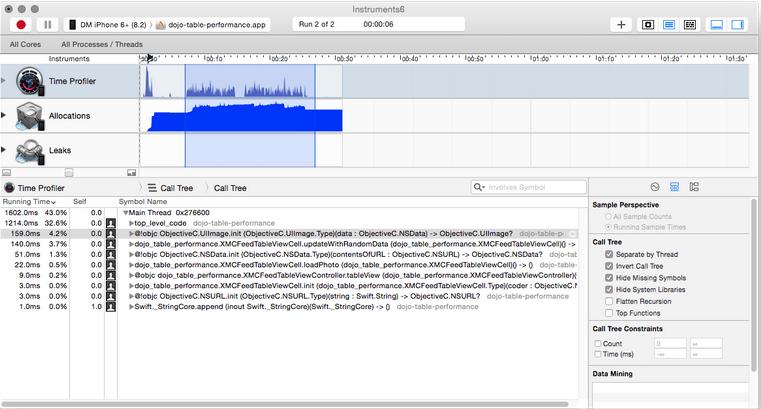Show the record settings inspector tab

tap(655, 187)
